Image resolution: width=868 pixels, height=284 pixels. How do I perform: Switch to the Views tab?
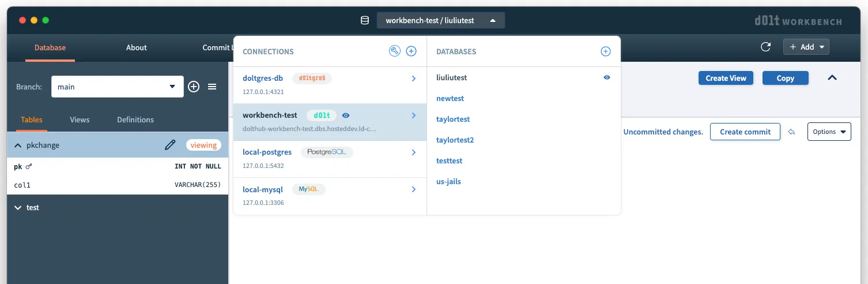click(80, 119)
